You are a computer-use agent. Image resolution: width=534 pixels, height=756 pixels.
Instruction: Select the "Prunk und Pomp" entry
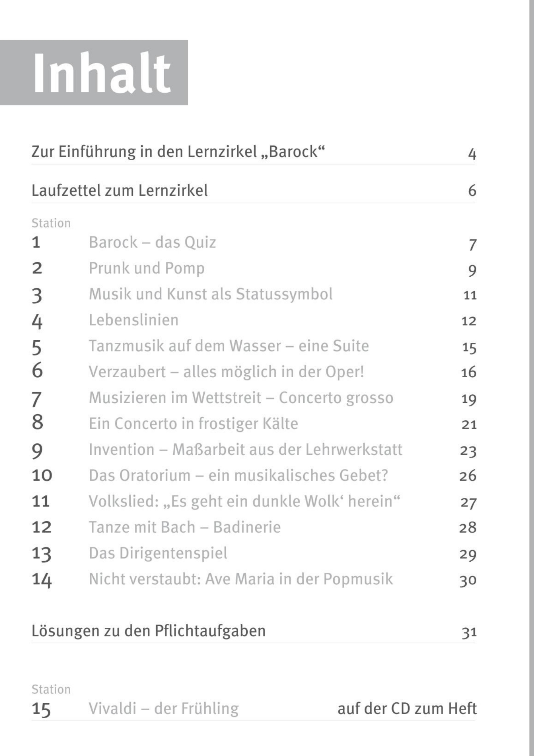[x=147, y=268]
